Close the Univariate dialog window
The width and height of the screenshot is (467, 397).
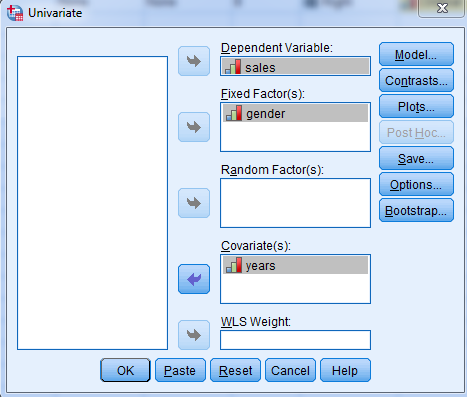441,8
